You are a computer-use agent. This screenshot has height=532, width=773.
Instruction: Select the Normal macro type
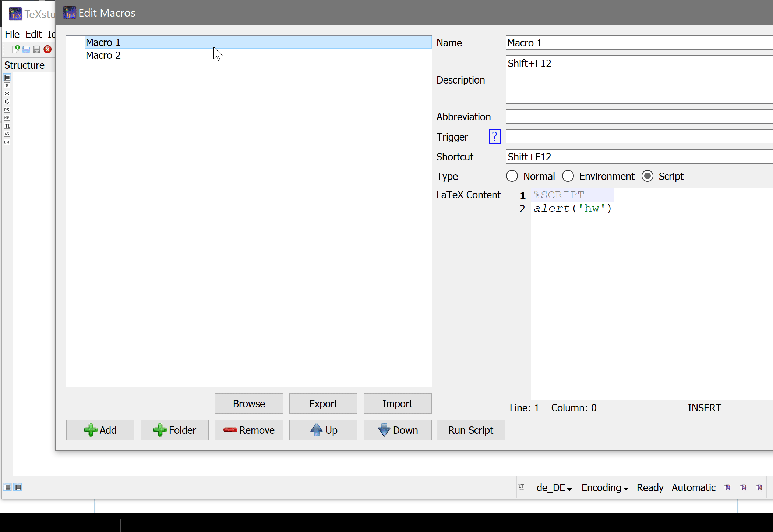tap(512, 176)
